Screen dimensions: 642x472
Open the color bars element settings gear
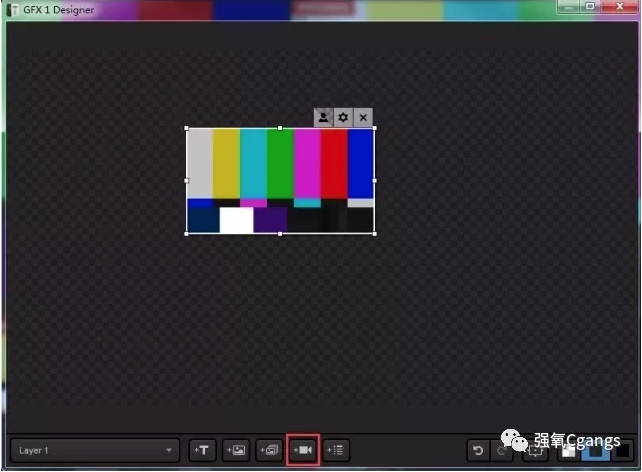click(343, 117)
